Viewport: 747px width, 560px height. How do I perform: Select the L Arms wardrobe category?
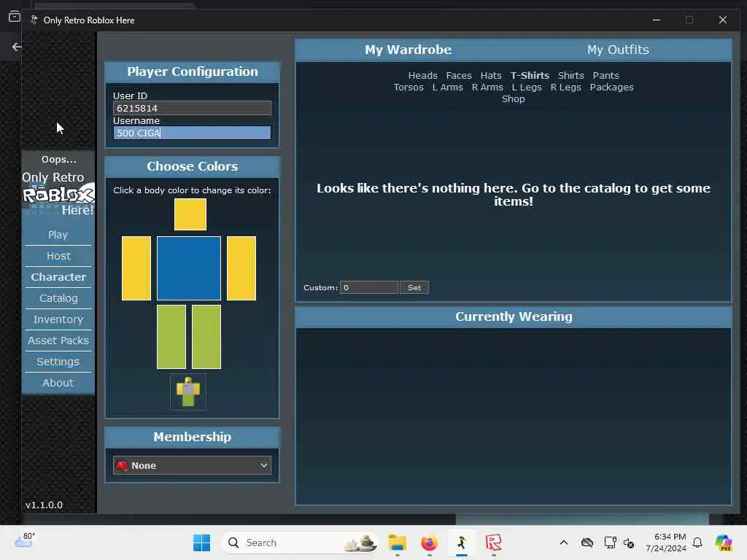pyautogui.click(x=447, y=87)
